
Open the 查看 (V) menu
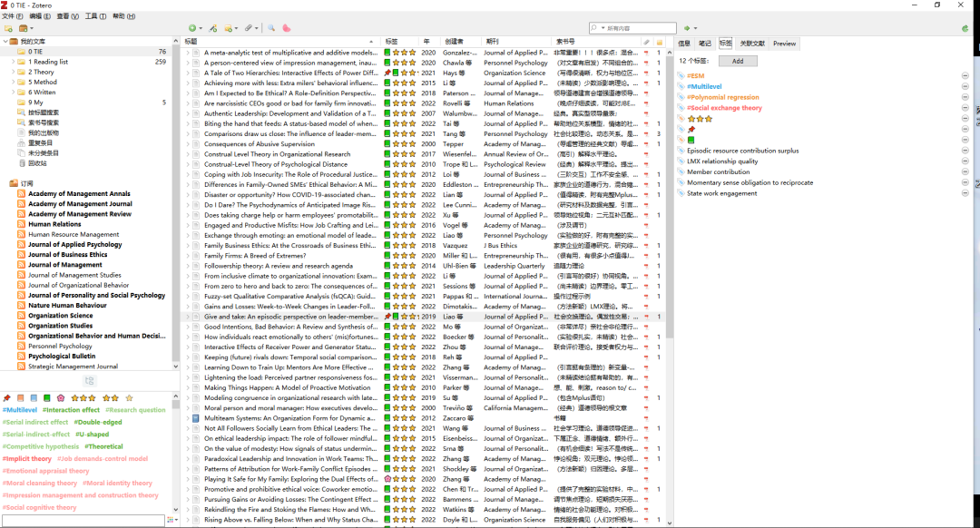pyautogui.click(x=67, y=16)
